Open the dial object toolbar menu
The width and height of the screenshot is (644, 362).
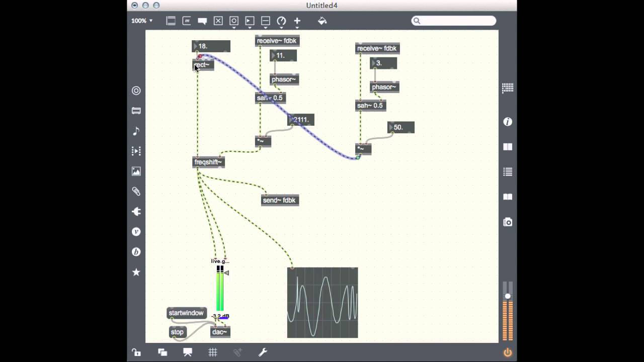pos(281,21)
